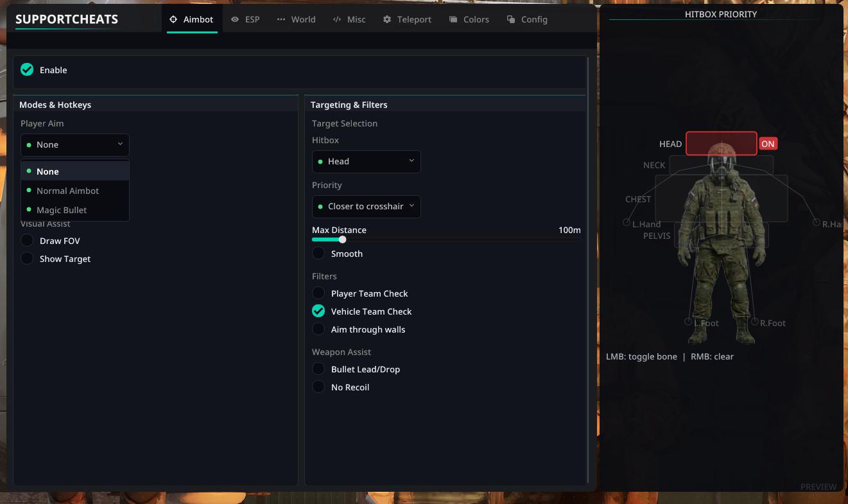848x504 pixels.
Task: Enable the Draw FOV option
Action: click(27, 241)
